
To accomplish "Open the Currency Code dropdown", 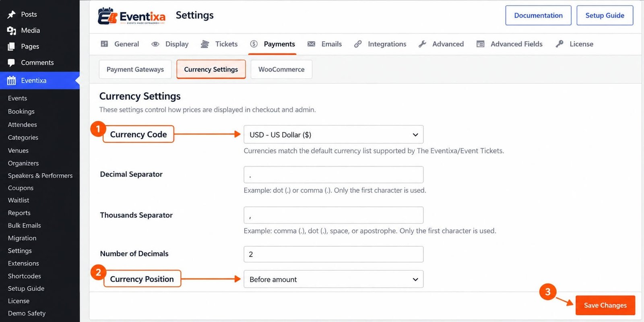I will click(x=333, y=134).
